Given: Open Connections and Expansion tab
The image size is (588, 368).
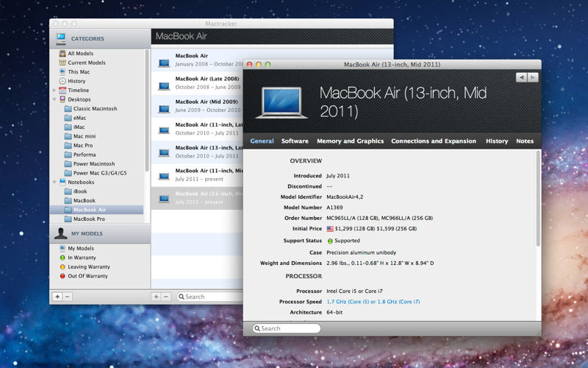Looking at the screenshot, I should click(x=434, y=141).
